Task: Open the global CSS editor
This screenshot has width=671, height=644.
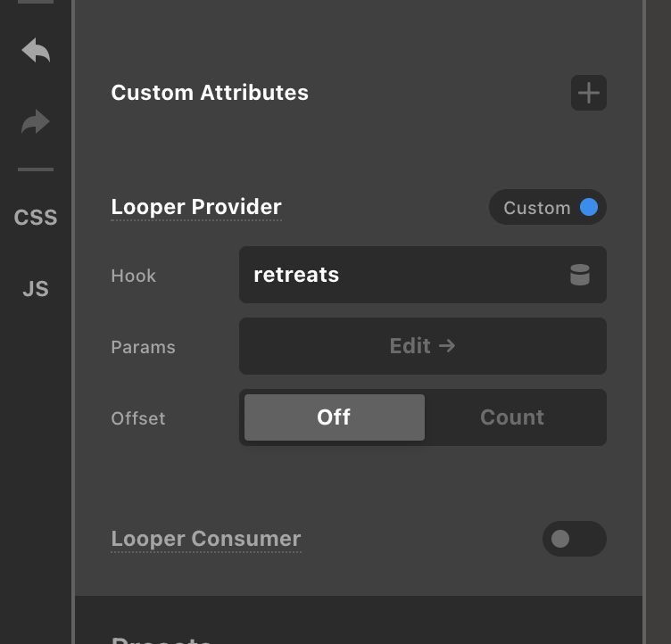Action: [36, 218]
